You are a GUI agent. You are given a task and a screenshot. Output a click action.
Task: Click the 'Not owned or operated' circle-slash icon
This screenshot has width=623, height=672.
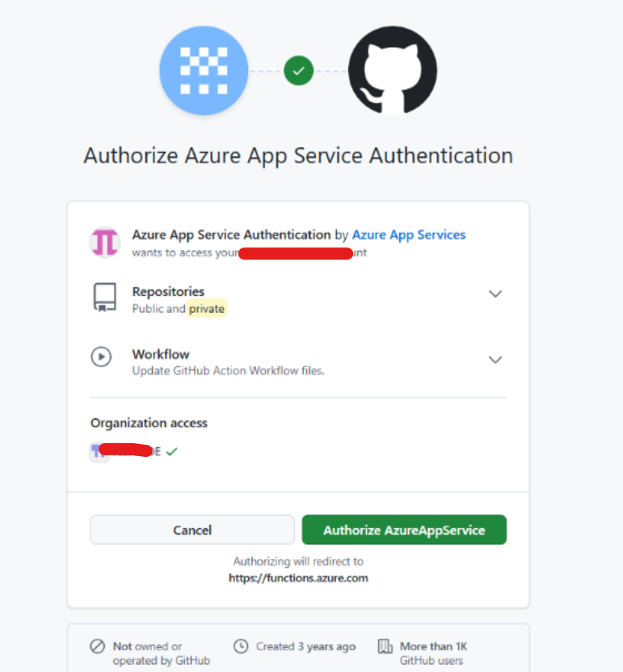(97, 646)
